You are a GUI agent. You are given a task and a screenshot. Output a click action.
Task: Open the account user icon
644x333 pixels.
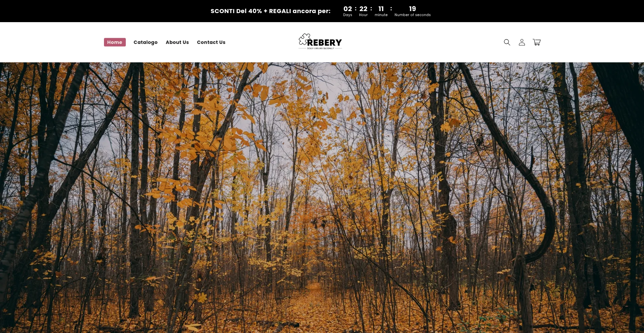522,42
